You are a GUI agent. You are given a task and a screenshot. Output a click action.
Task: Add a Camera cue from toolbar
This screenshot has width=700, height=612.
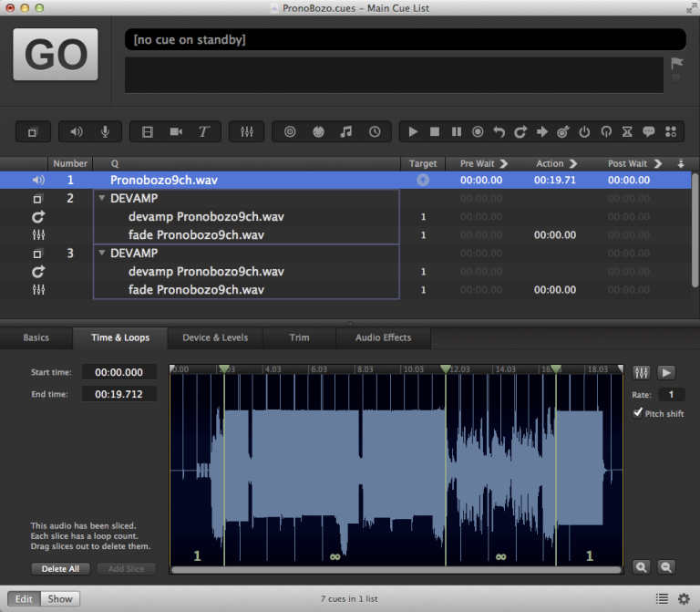[x=176, y=132]
